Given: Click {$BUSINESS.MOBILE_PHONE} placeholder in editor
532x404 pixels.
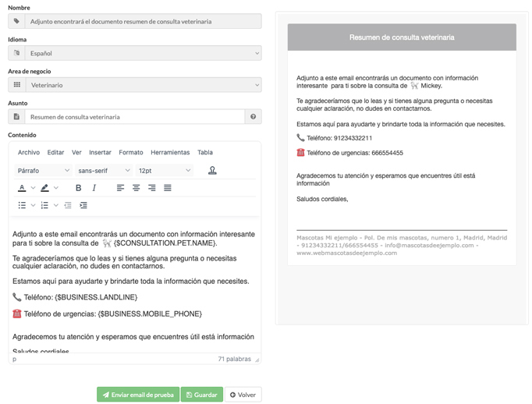Looking at the screenshot, I should pos(150,314).
